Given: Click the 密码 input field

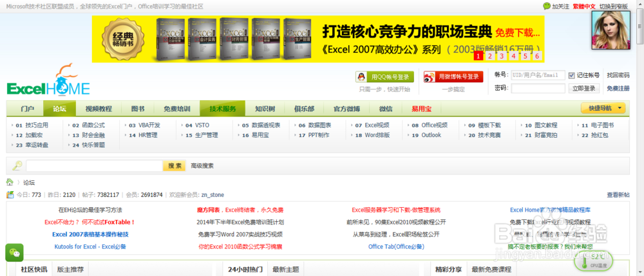Looking at the screenshot, I should coord(538,88).
